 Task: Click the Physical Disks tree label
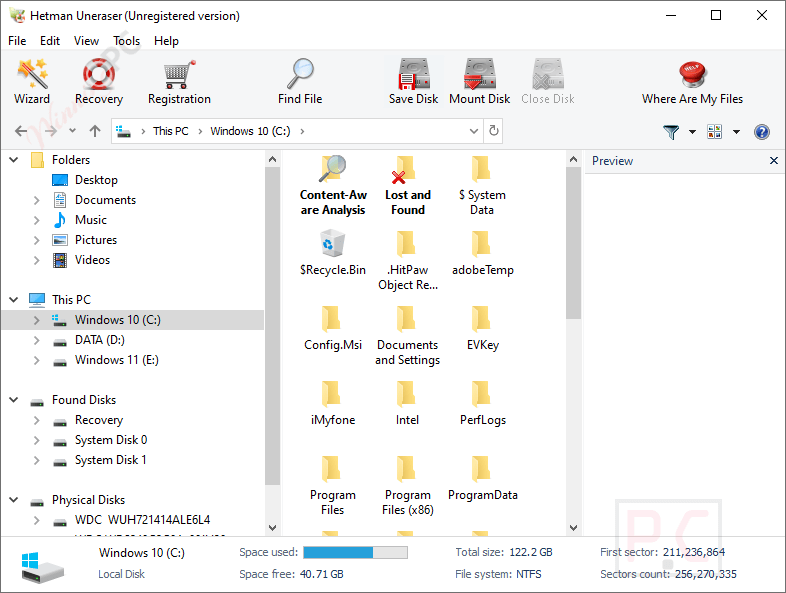pos(89,500)
